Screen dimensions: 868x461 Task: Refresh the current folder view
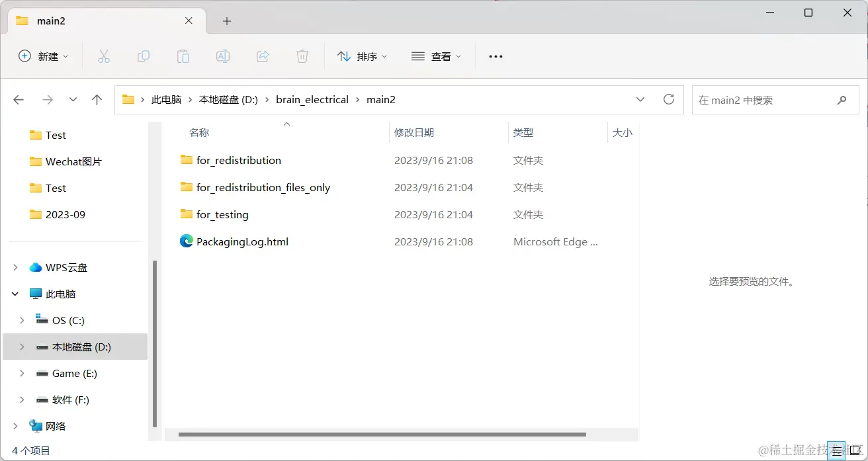[669, 99]
